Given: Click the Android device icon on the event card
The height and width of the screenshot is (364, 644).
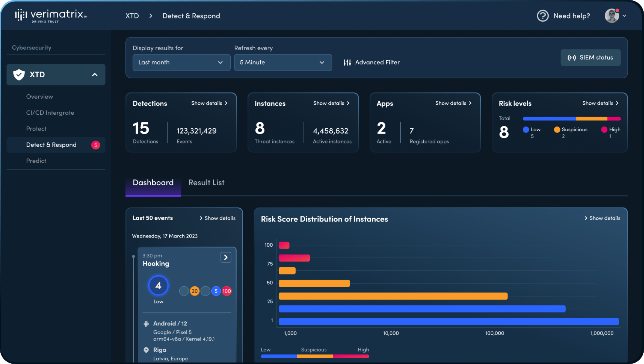Looking at the screenshot, I should 146,323.
